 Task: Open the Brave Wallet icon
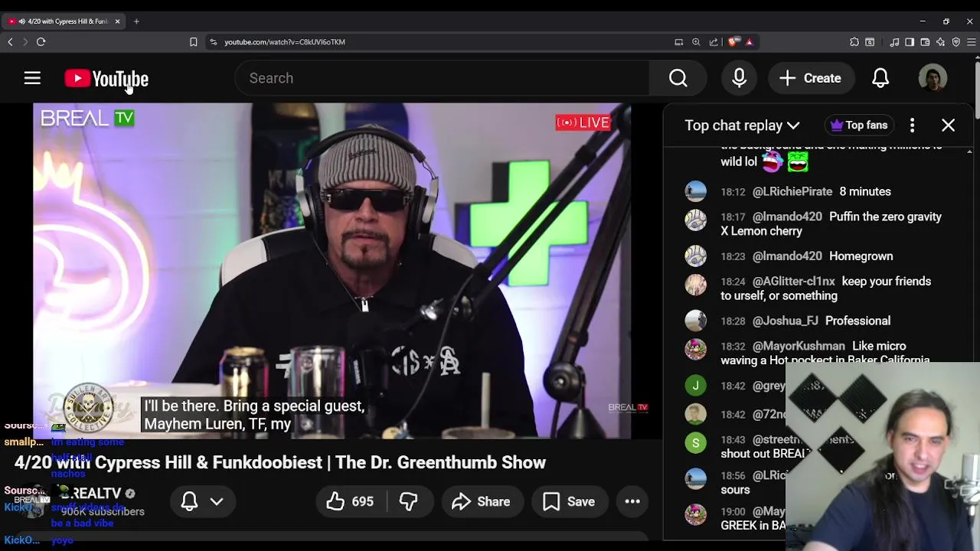pos(925,42)
